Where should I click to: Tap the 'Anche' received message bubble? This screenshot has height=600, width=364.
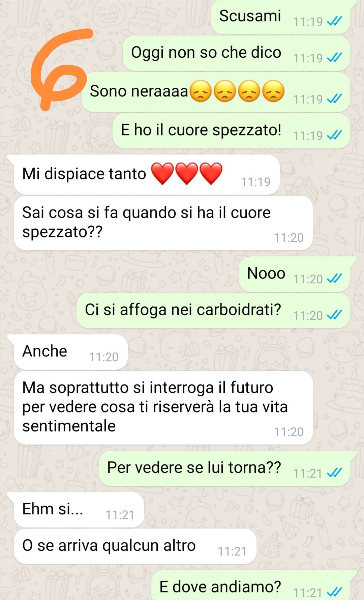70,352
